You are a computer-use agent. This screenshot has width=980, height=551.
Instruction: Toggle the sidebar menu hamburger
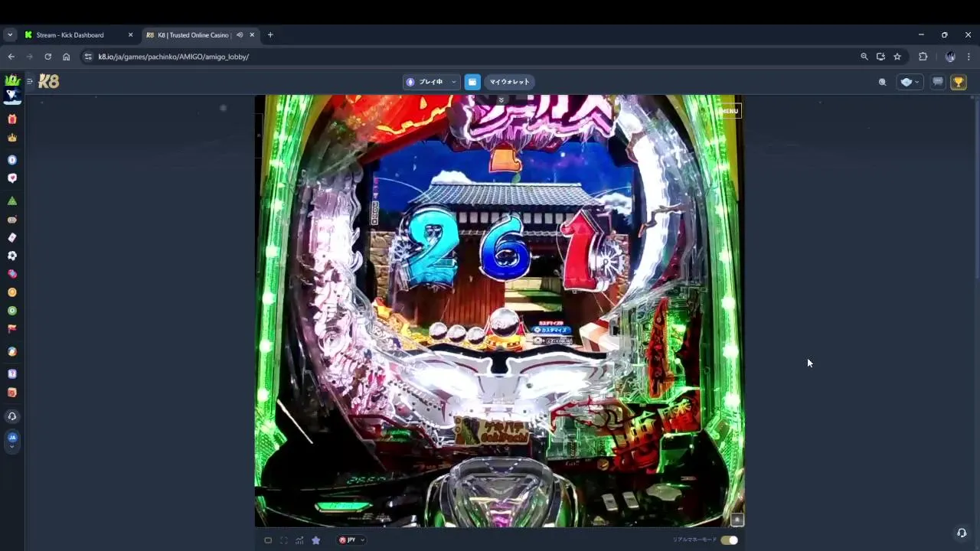coord(30,81)
